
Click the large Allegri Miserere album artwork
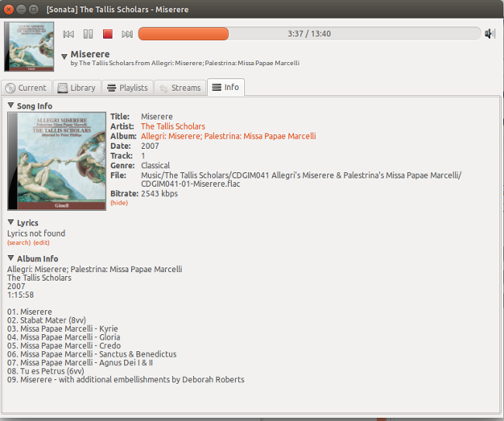coord(57,161)
